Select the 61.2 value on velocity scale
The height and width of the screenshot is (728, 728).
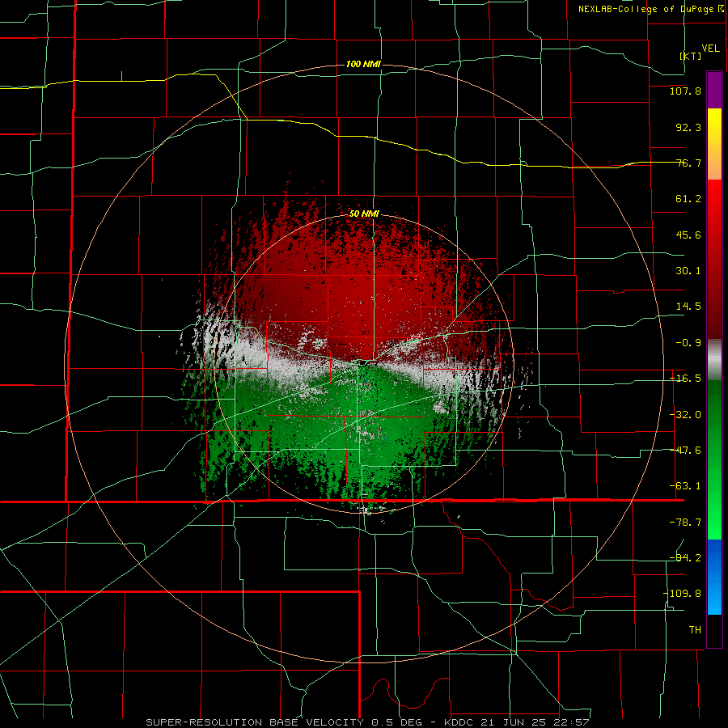tap(688, 199)
